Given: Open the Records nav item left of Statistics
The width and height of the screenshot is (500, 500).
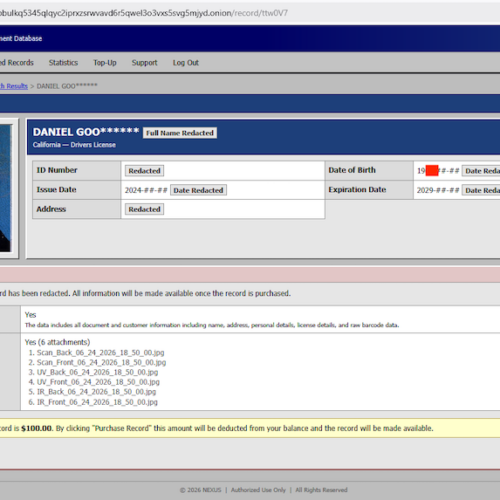Looking at the screenshot, I should (17, 63).
